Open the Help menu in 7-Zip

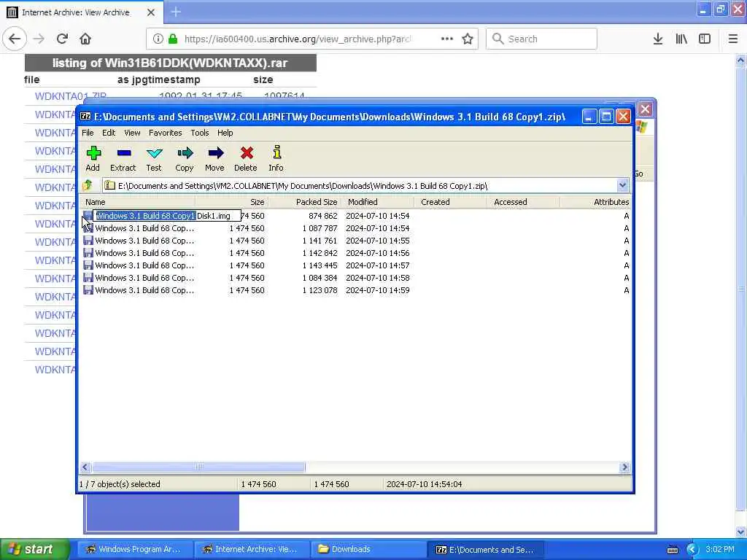(x=225, y=133)
